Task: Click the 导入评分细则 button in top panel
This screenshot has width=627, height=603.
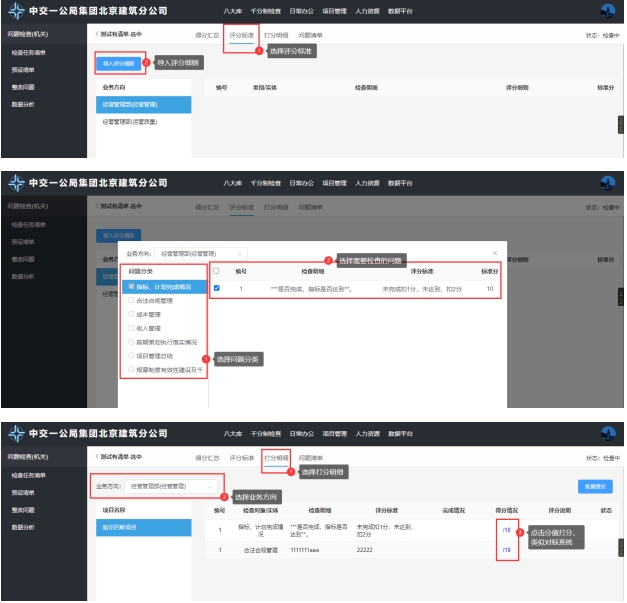Action: click(x=116, y=63)
